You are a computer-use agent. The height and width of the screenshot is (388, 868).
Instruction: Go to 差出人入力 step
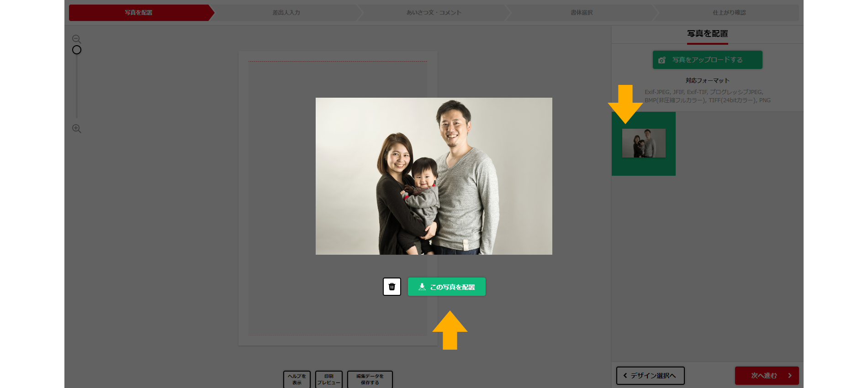click(286, 13)
